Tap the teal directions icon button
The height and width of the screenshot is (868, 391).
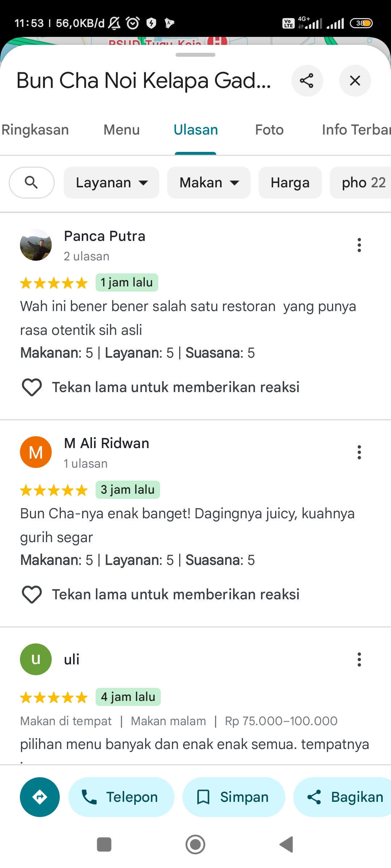coord(40,797)
